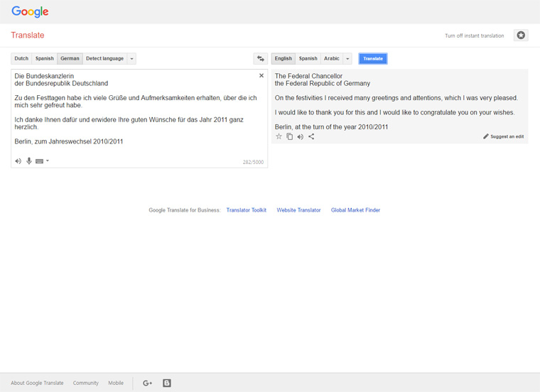Open the virtual keyboard input tool
Viewport: 540px width, 392px height.
click(x=39, y=161)
